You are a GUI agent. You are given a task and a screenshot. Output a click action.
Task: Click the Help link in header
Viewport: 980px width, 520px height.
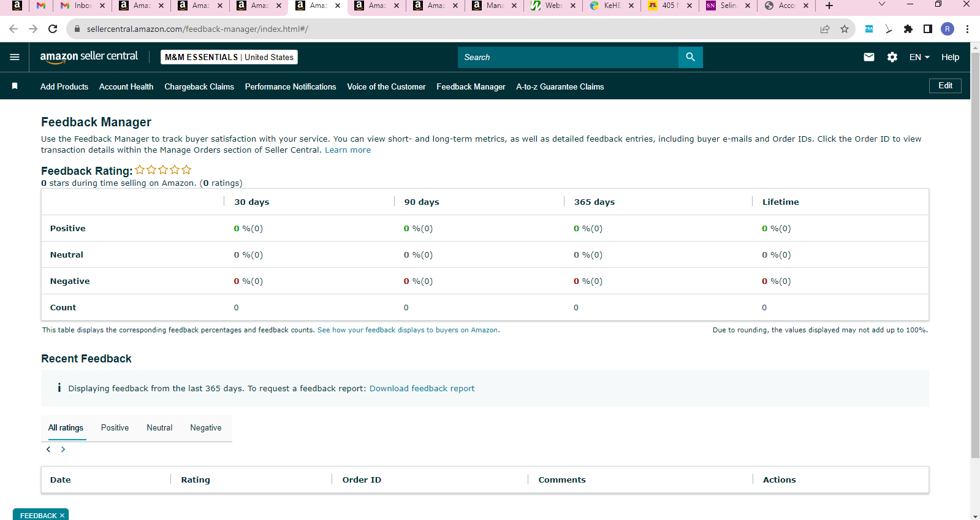coord(950,57)
